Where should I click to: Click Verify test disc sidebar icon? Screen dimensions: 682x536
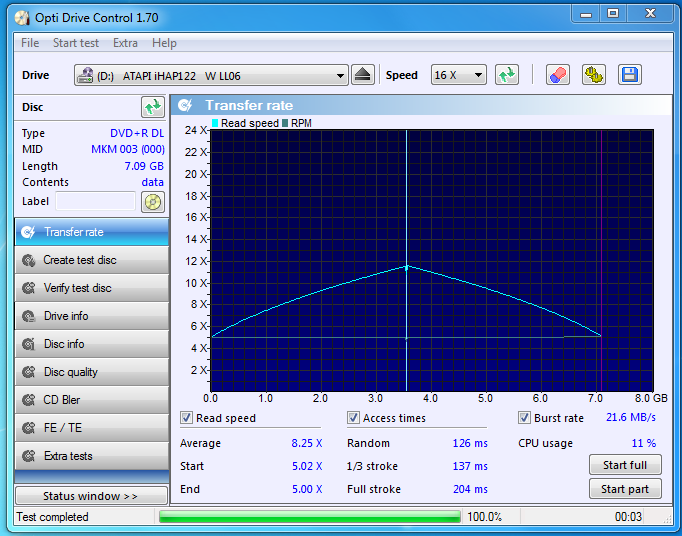pos(29,288)
